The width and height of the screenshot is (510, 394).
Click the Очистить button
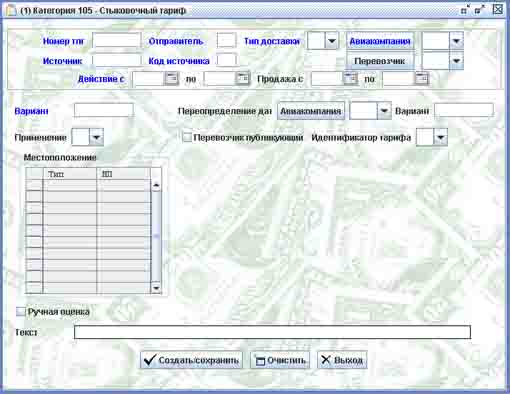[280, 360]
